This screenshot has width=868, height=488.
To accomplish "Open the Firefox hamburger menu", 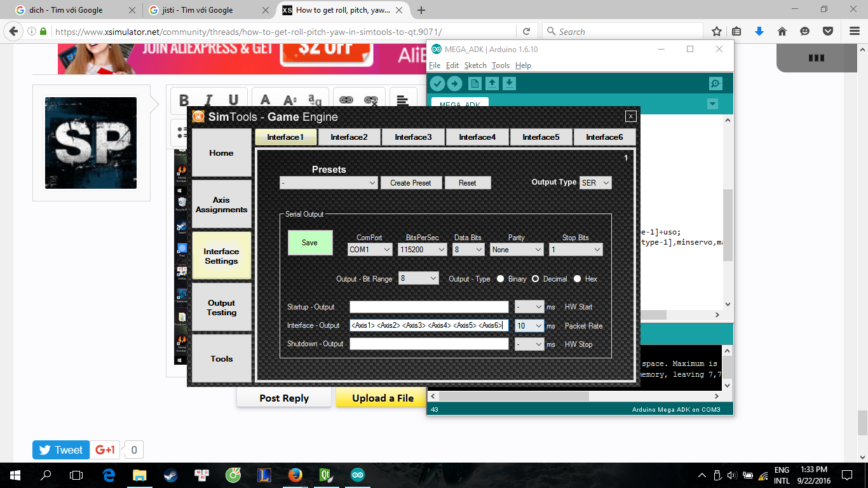I will (x=854, y=31).
